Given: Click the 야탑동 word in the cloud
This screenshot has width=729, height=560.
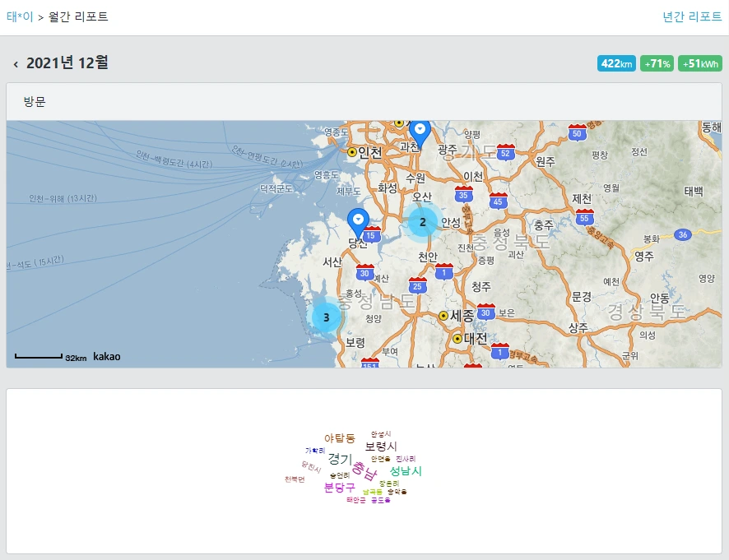Looking at the screenshot, I should (339, 437).
